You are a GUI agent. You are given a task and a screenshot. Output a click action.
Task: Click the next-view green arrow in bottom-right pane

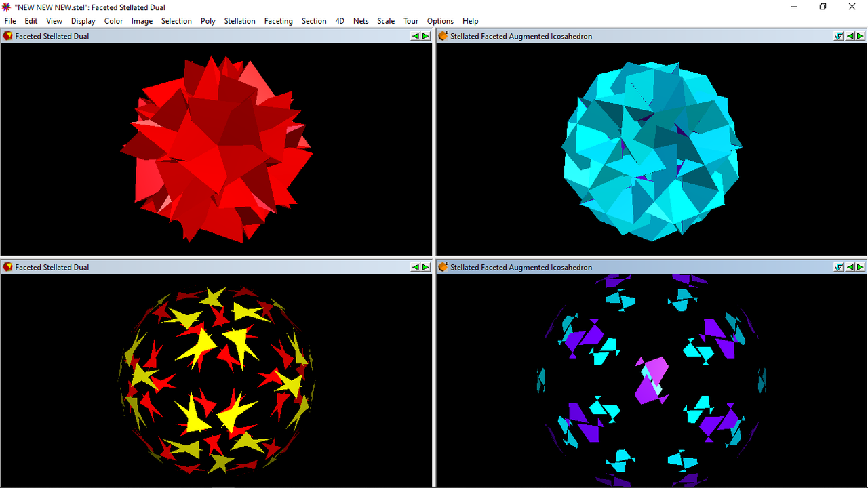pos(861,267)
